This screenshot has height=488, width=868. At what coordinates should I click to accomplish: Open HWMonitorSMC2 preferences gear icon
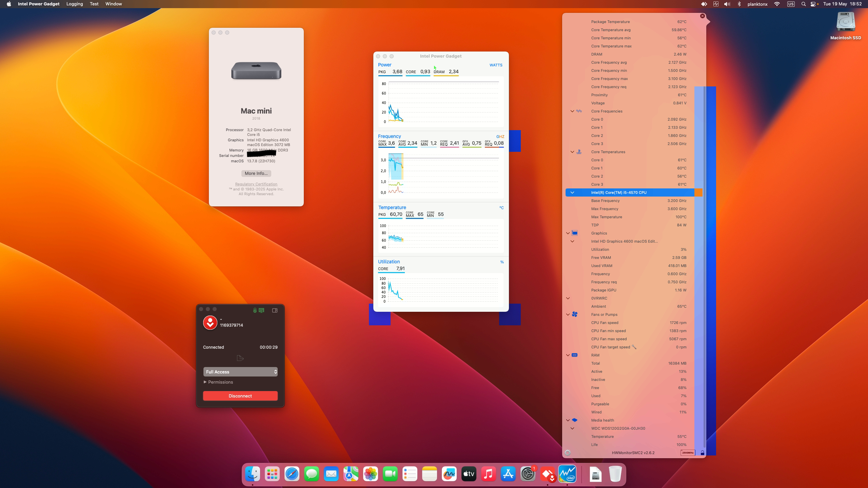(x=568, y=453)
